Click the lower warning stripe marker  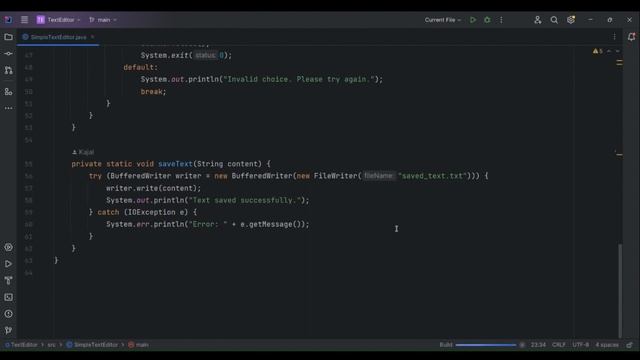[x=619, y=154]
